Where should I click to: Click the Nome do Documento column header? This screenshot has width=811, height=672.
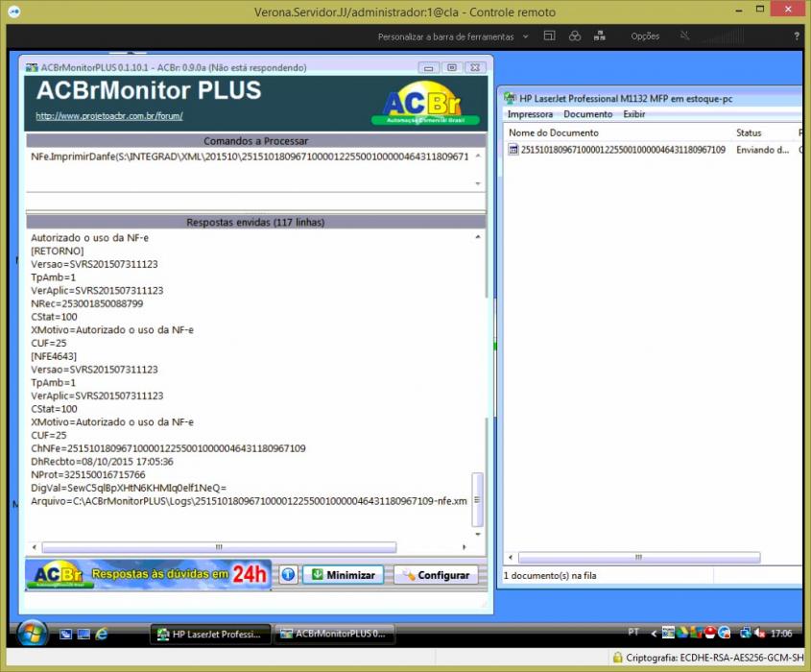point(554,132)
